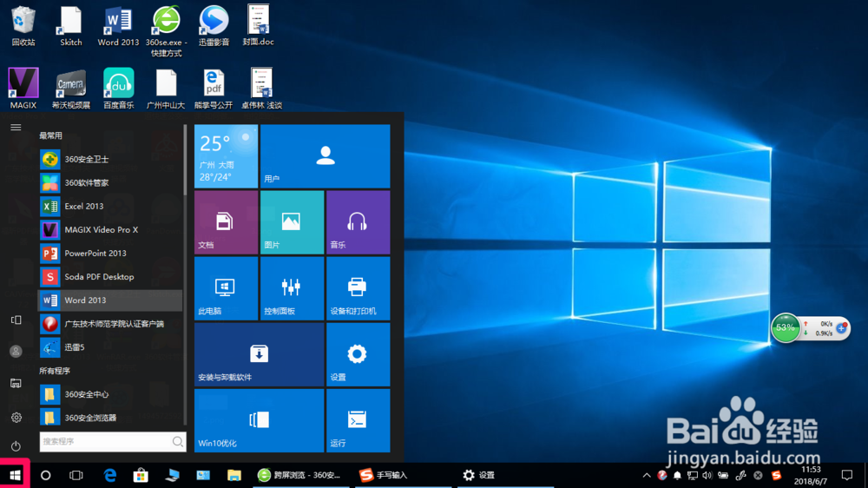Image resolution: width=868 pixels, height=488 pixels.
Task: Click the magnifier icon in program search box
Action: pyautogui.click(x=178, y=441)
